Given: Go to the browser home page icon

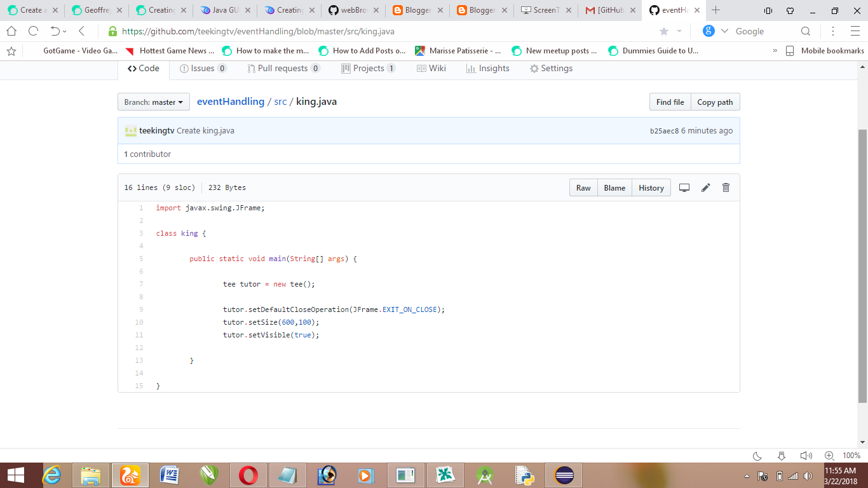Looking at the screenshot, I should [x=11, y=31].
